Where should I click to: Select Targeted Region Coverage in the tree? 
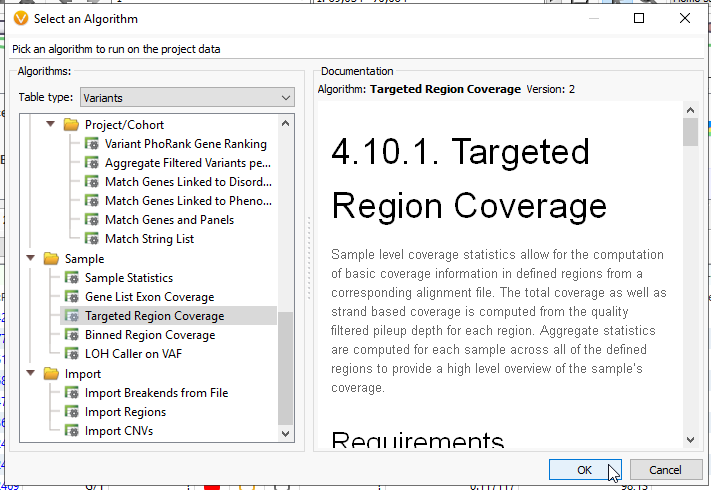pos(154,316)
